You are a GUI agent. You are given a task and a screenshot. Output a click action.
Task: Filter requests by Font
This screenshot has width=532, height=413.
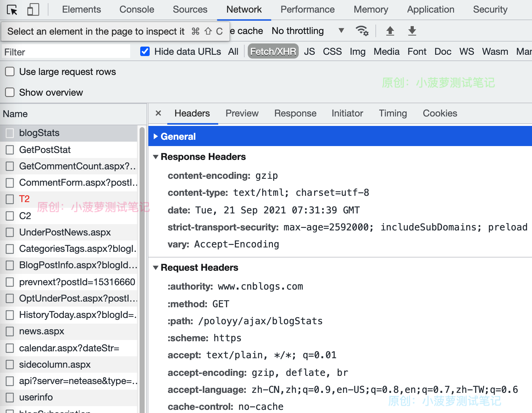click(x=417, y=51)
